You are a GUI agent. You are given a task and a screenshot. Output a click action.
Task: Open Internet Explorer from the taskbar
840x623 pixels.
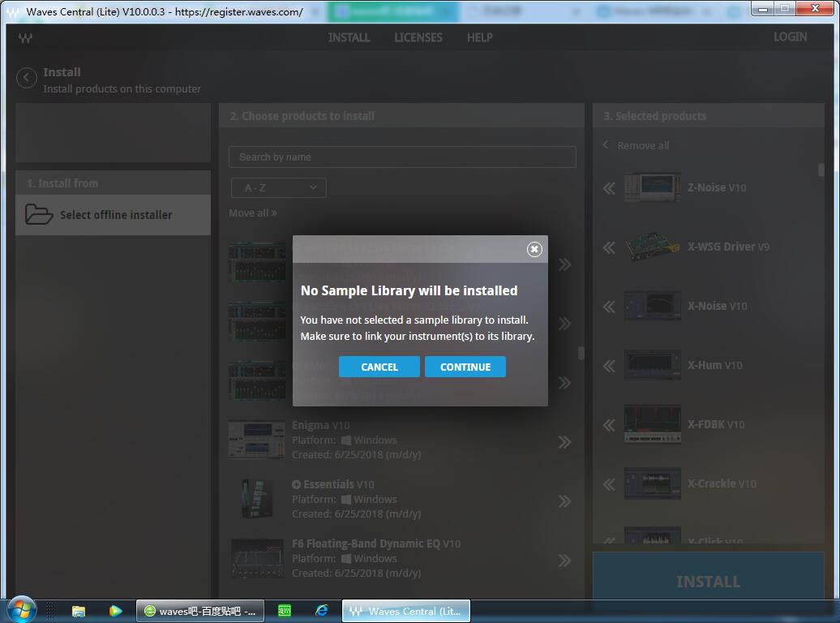coord(321,611)
